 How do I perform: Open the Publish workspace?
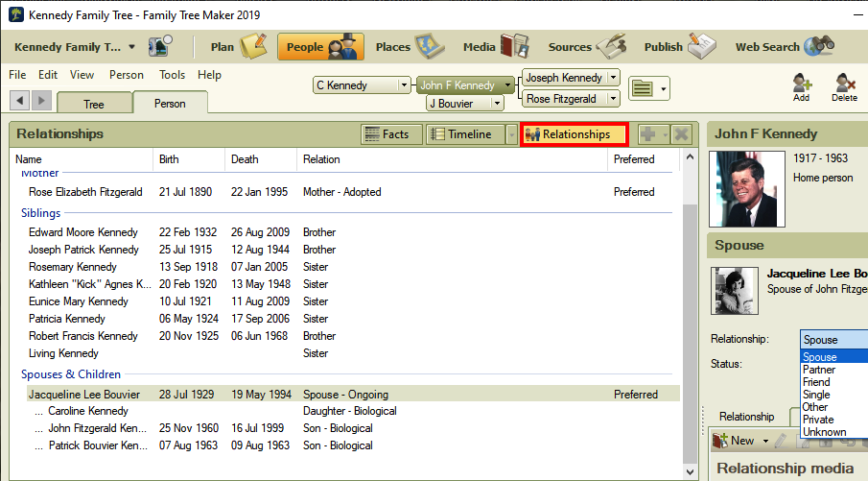680,46
